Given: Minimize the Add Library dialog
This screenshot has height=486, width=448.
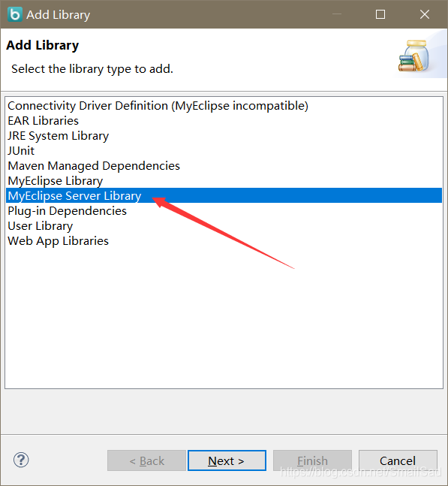Looking at the screenshot, I should [337, 14].
